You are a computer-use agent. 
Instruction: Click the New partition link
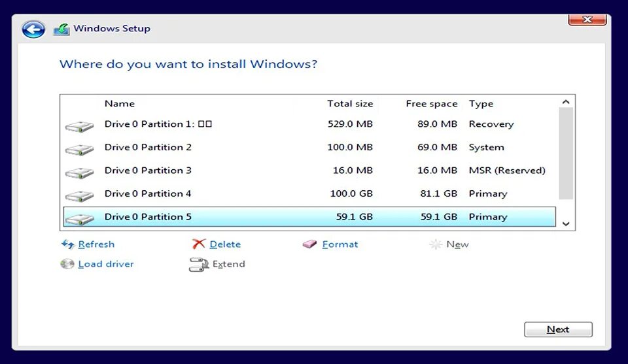457,244
